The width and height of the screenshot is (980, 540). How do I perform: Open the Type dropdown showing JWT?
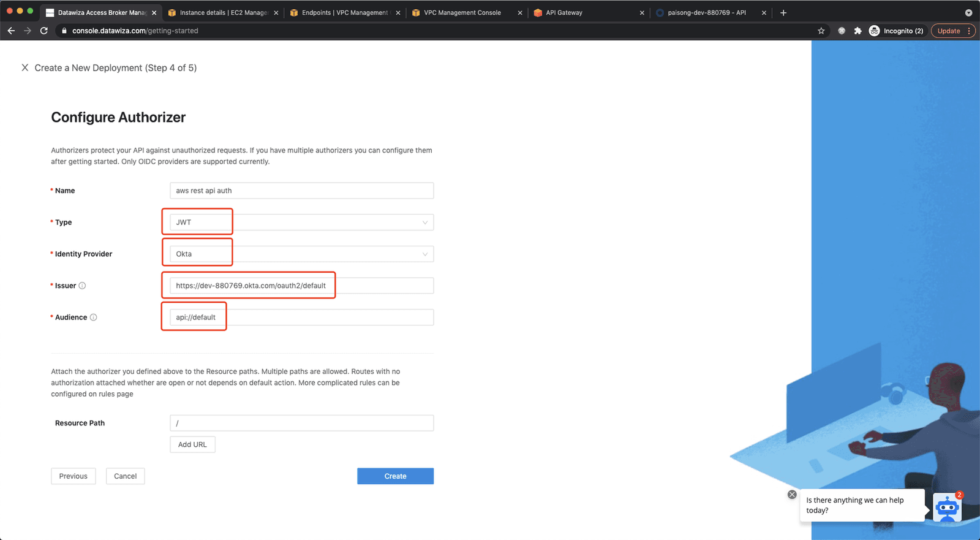tap(301, 222)
